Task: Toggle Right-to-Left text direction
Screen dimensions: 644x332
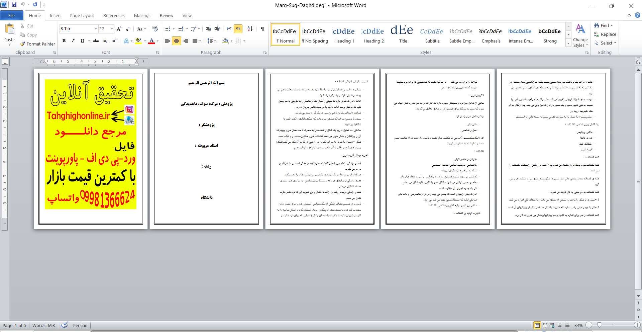Action: [x=238, y=29]
